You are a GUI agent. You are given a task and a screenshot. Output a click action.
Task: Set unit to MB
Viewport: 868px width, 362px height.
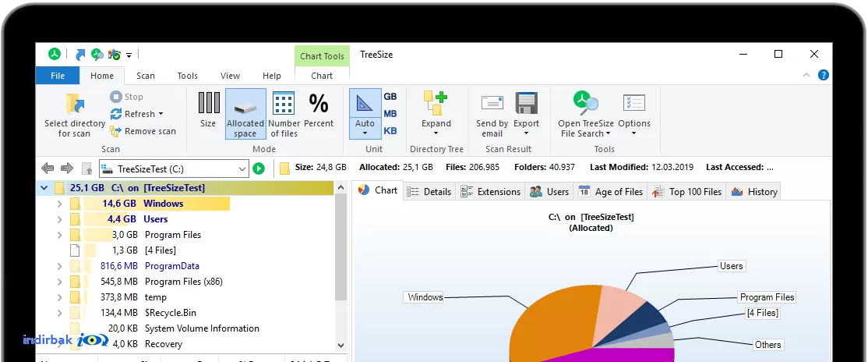[390, 114]
